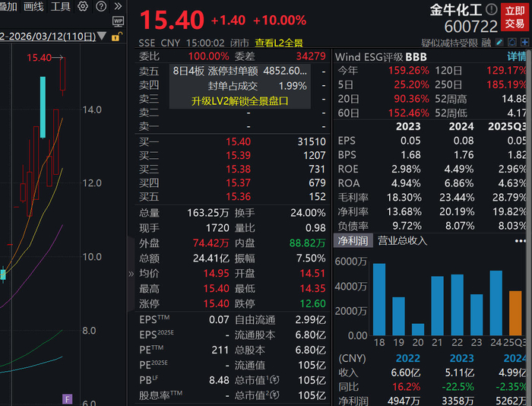Click the 内盘 88.82万 value
This screenshot has height=406, width=532.
coord(307,243)
